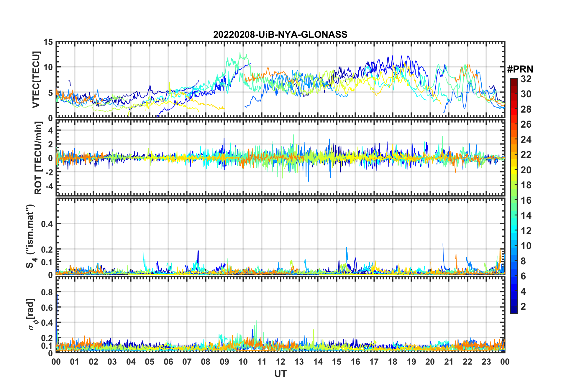
Task: Click colorbar tick label 12
Action: pyautogui.click(x=526, y=230)
